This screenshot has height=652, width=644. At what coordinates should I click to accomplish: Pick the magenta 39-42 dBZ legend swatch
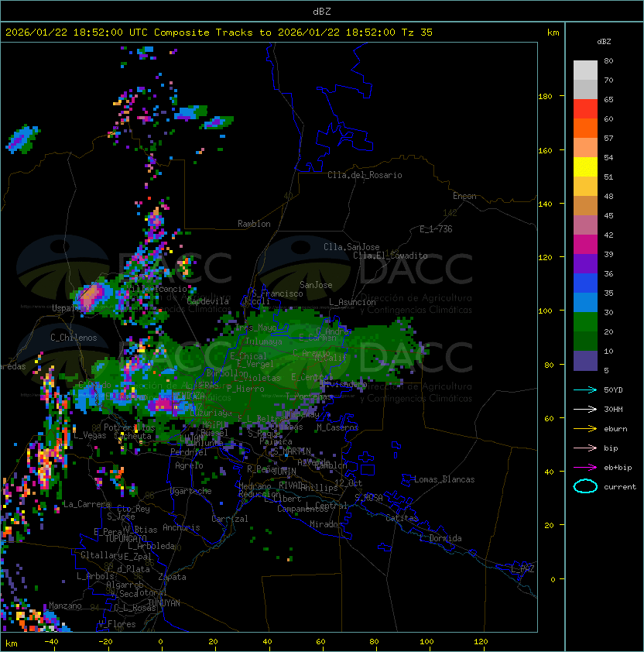(x=585, y=245)
